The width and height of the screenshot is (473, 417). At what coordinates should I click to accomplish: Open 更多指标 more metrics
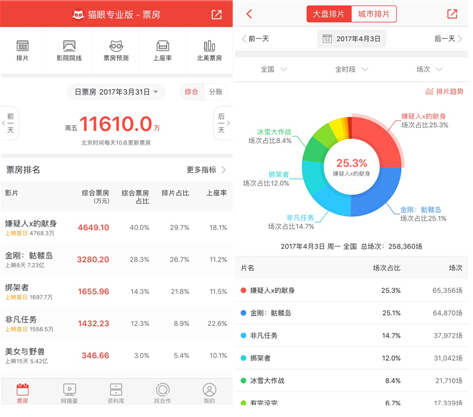[x=206, y=170]
